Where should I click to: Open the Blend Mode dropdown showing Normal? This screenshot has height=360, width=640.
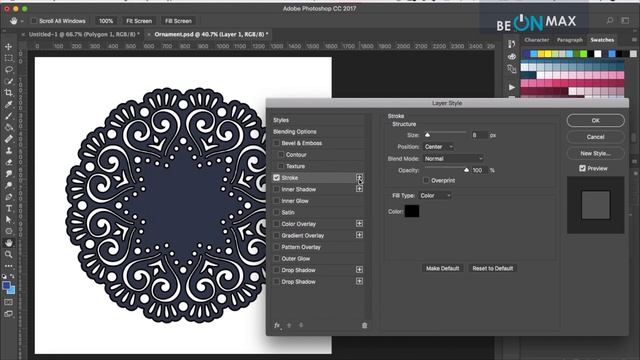tap(453, 158)
